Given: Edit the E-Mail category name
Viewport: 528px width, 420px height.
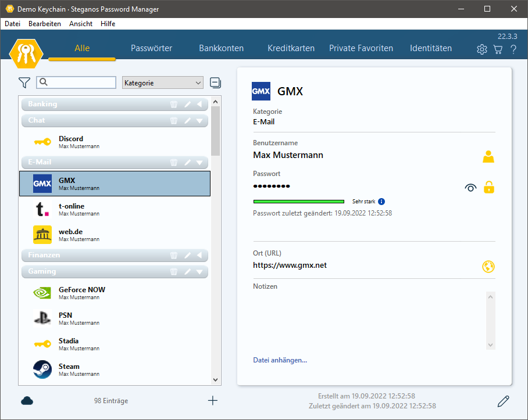Looking at the screenshot, I should (188, 163).
